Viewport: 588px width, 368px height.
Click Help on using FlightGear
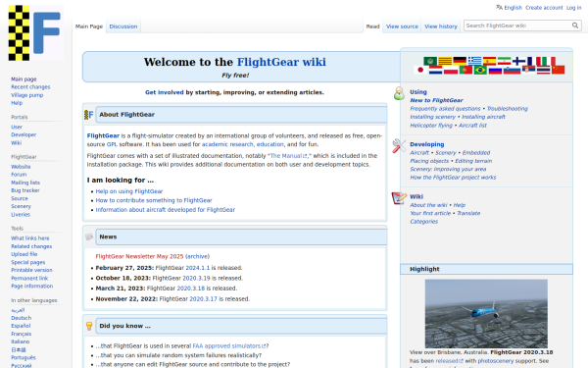(x=129, y=191)
